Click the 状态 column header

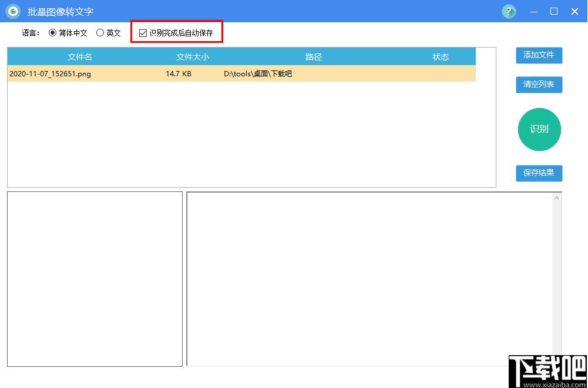coord(441,57)
